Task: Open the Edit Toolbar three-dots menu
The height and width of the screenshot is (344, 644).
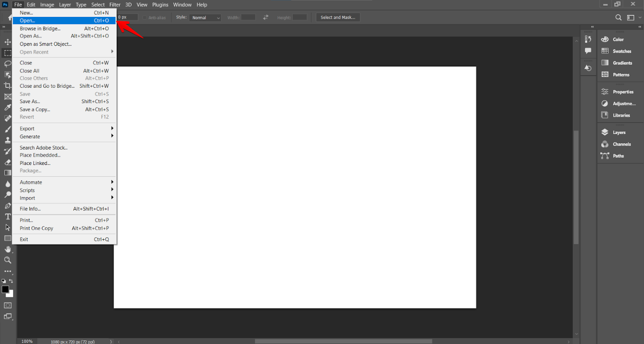Action: pos(8,271)
